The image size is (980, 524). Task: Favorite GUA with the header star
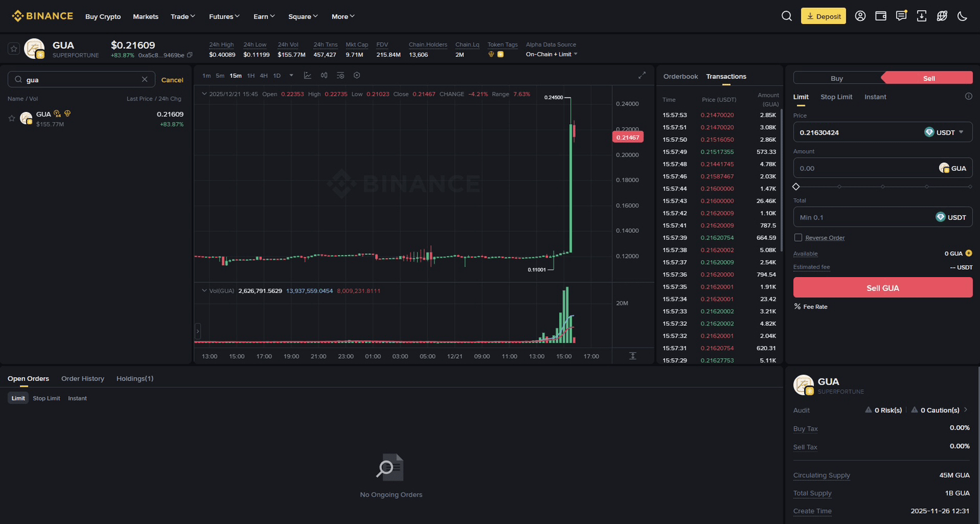[x=13, y=49]
